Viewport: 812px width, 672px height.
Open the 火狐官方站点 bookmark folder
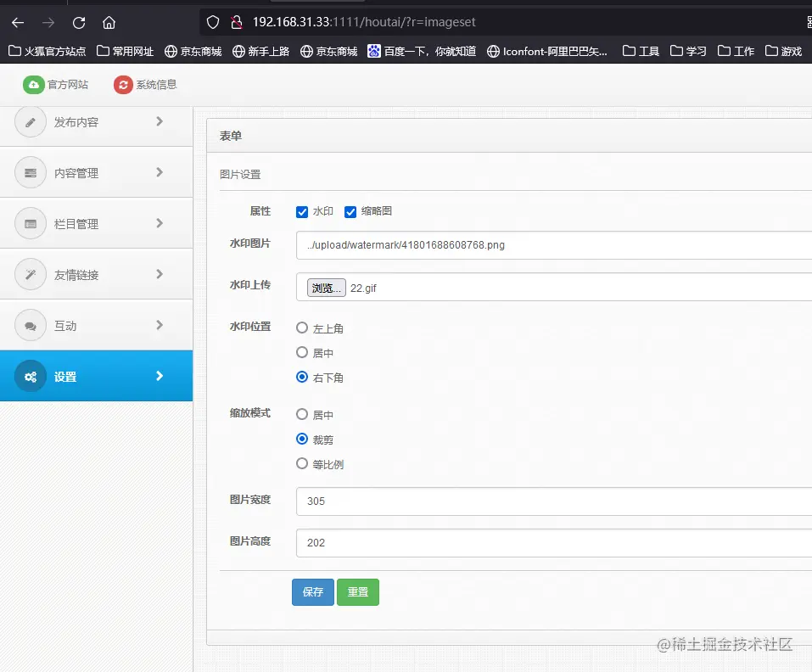(48, 51)
